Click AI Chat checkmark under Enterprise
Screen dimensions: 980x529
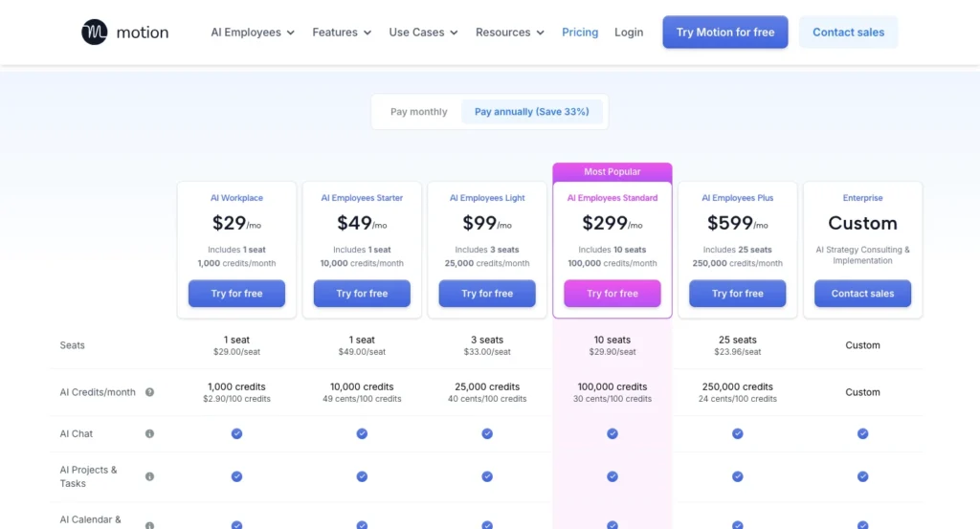click(862, 433)
